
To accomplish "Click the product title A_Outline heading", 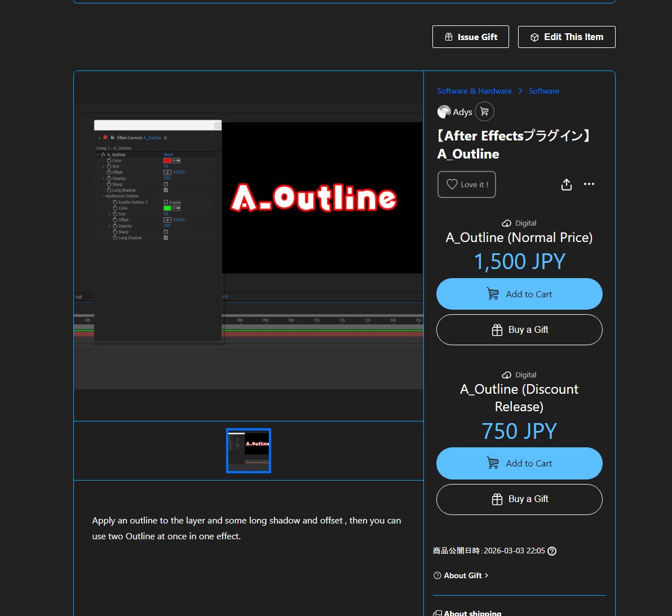I will tap(514, 144).
